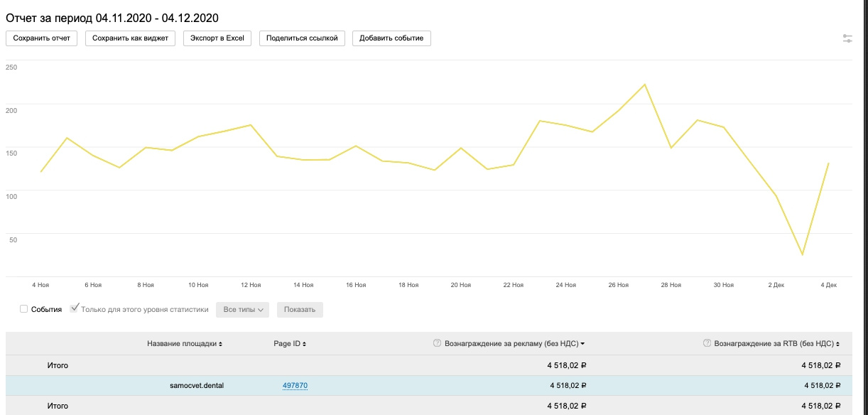
Task: Click help icon beside 'Вознаграждение за рекламу'
Action: (x=437, y=343)
